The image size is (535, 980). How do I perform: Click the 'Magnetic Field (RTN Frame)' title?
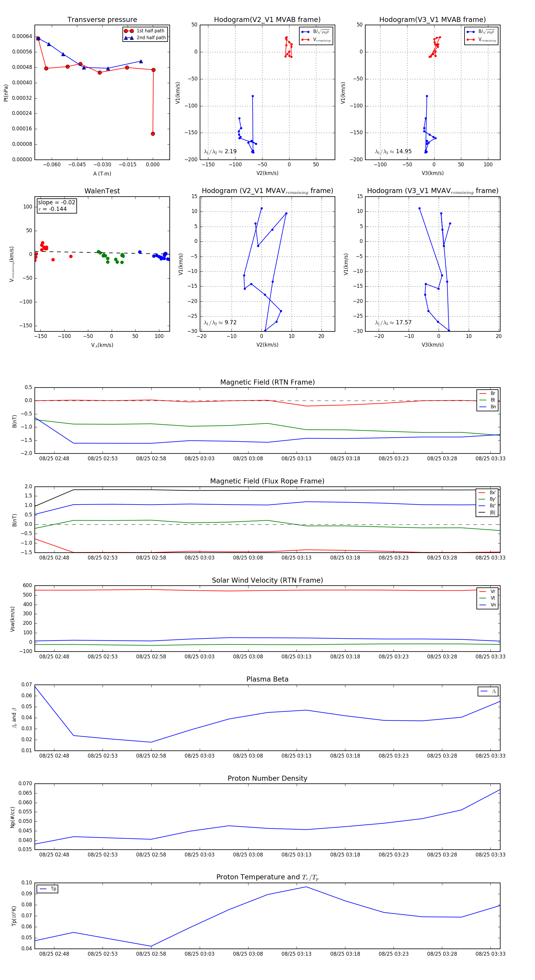(267, 382)
